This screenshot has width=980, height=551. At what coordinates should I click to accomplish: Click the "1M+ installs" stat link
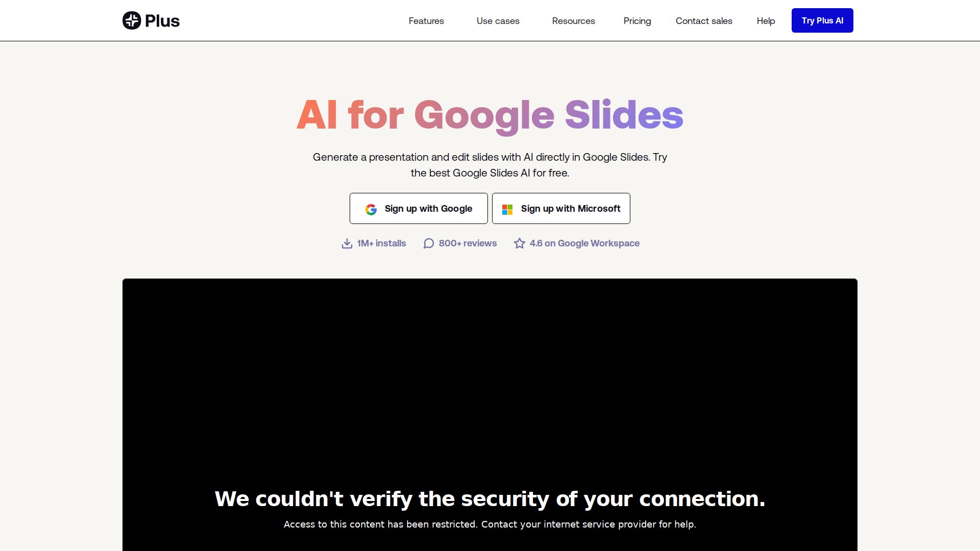tap(381, 243)
